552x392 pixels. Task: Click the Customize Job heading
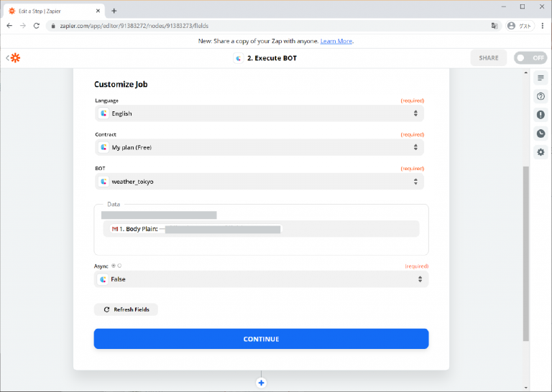[121, 85]
